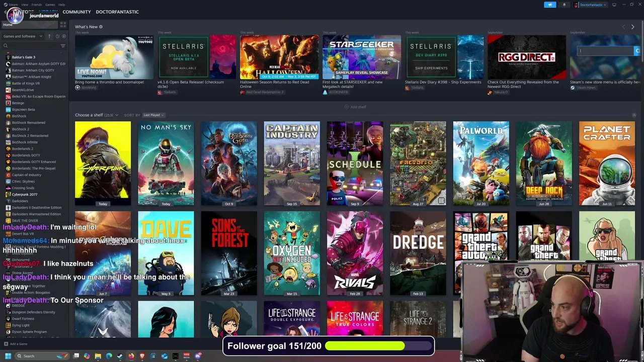Open Marvel Rivals game cover

355,253
